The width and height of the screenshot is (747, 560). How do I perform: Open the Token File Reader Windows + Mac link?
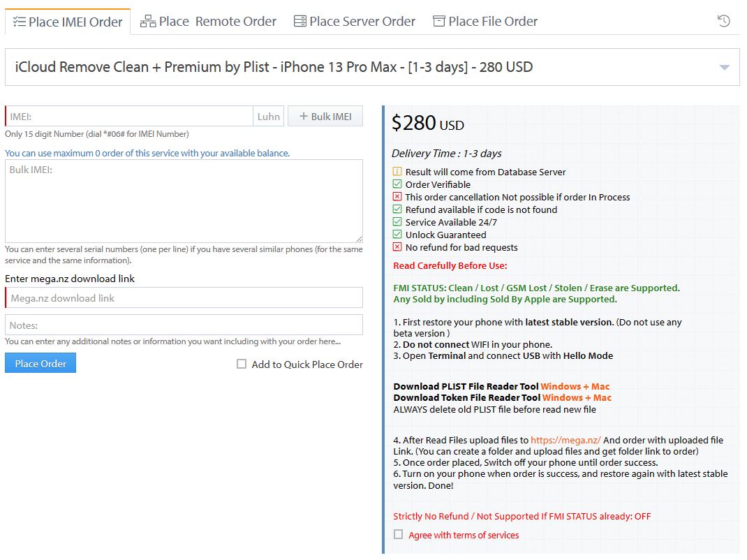(x=577, y=398)
